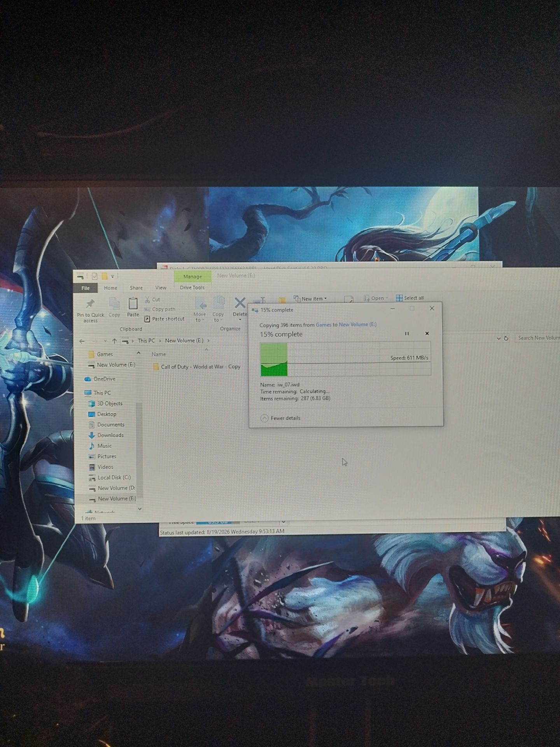Open pinned New Volume (E:) under Games
The image size is (560, 747).
[x=112, y=365]
